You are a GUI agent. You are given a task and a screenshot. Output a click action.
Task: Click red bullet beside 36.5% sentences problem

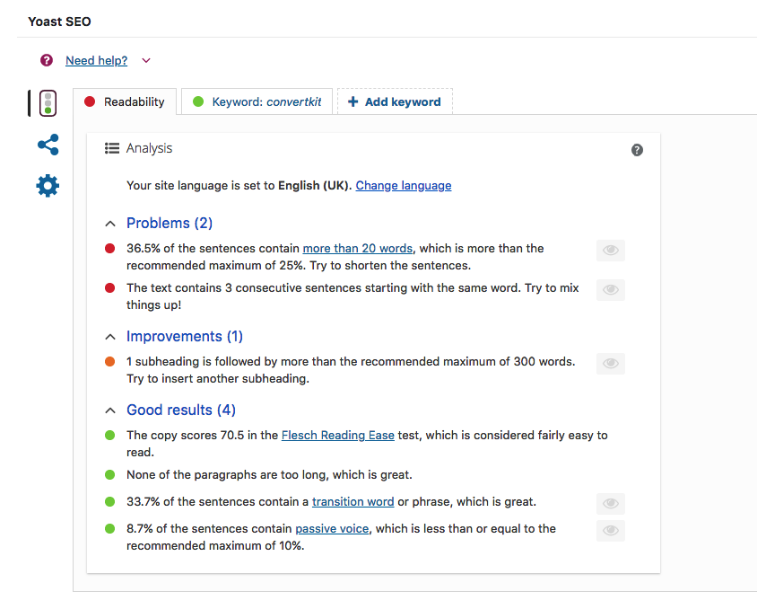[110, 248]
